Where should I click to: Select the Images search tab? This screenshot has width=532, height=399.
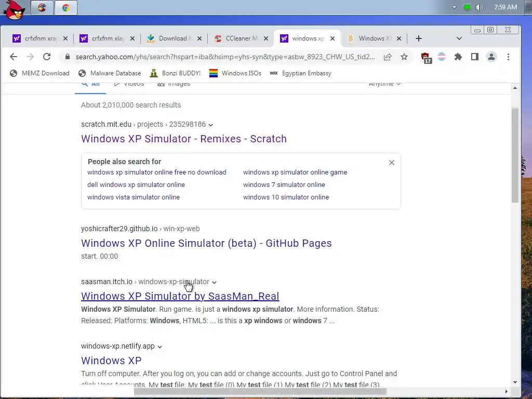(x=174, y=85)
